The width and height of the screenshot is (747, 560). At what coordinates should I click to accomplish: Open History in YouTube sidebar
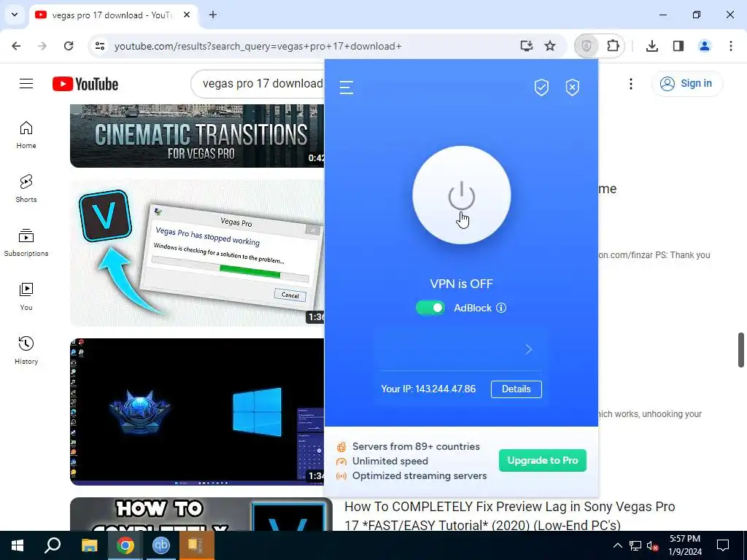26,351
